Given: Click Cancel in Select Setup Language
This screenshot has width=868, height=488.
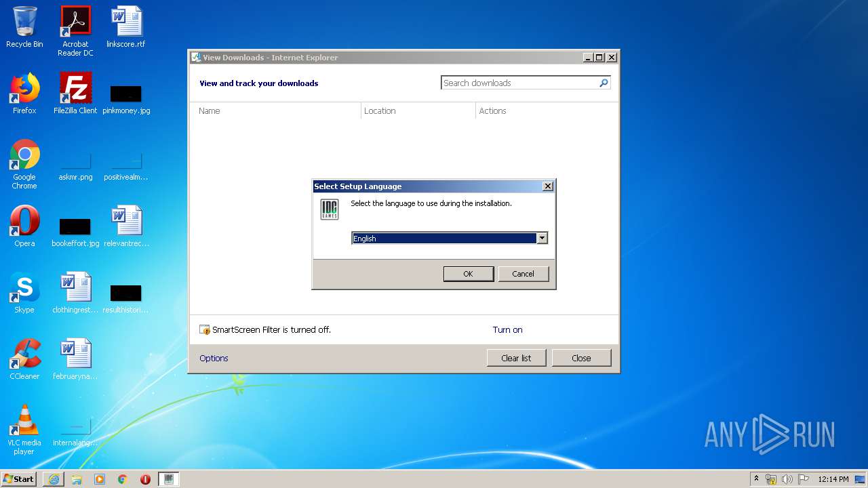Looking at the screenshot, I should click(x=523, y=274).
